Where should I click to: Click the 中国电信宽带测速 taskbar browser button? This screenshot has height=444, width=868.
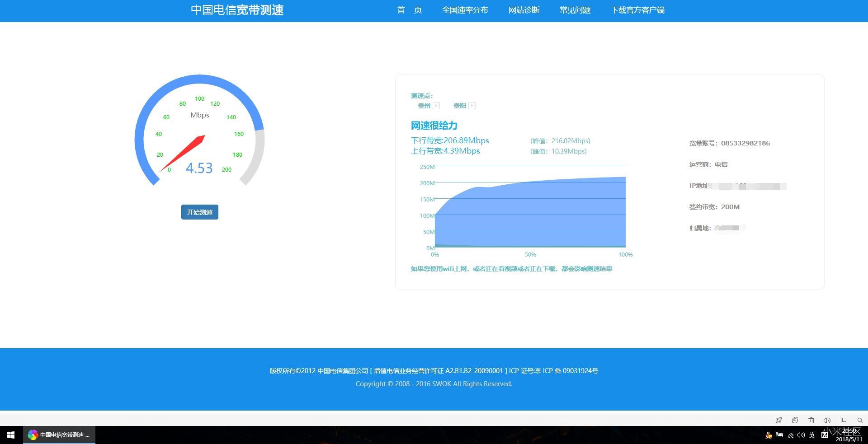pyautogui.click(x=59, y=435)
